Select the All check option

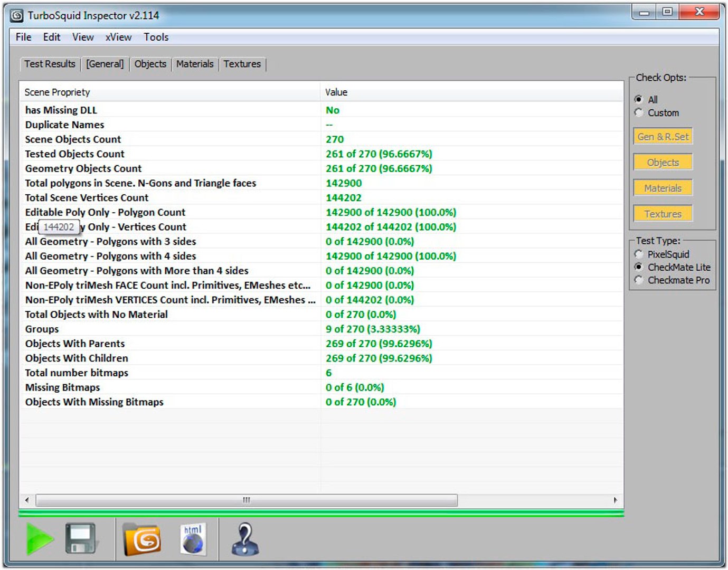click(x=647, y=99)
